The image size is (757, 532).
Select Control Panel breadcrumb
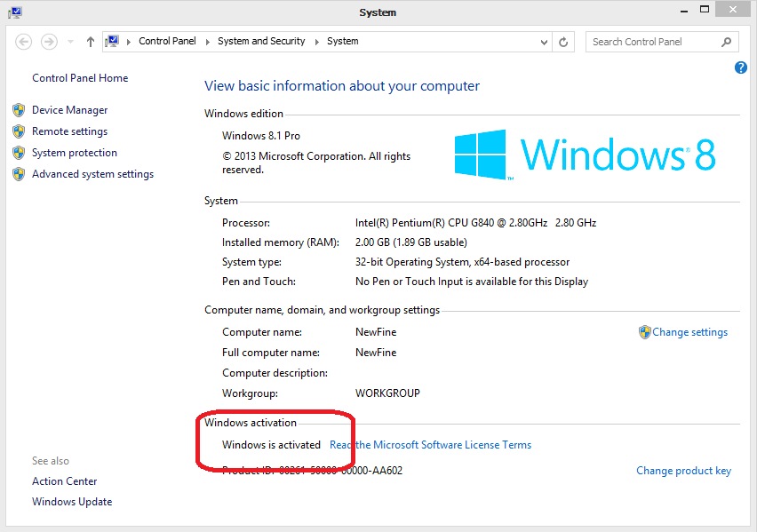167,41
